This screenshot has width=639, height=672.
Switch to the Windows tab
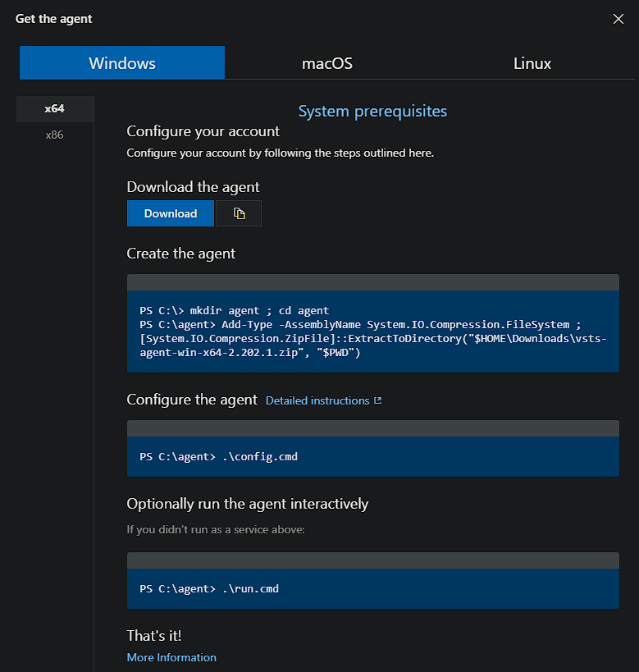[122, 63]
